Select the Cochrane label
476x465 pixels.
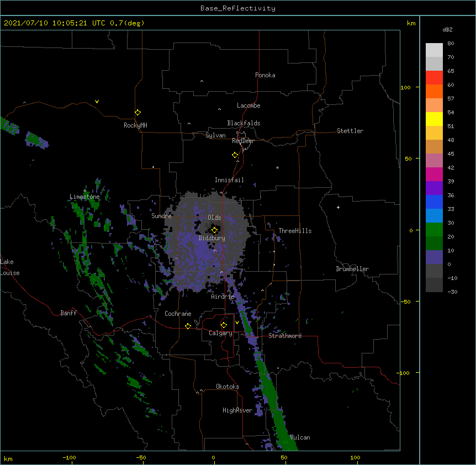pyautogui.click(x=178, y=314)
